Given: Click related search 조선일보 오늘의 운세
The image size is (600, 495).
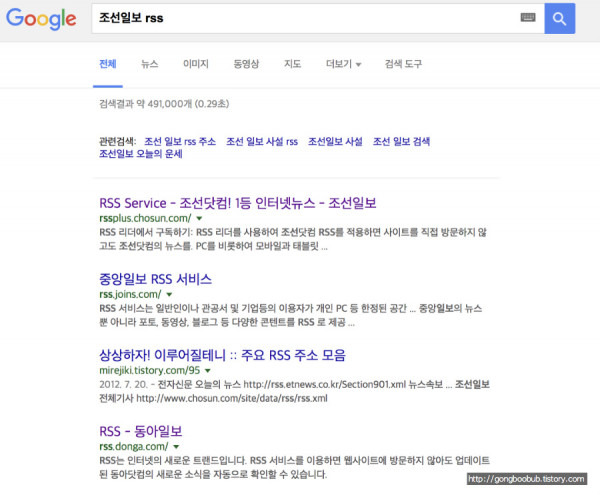Looking at the screenshot, I should point(140,154).
